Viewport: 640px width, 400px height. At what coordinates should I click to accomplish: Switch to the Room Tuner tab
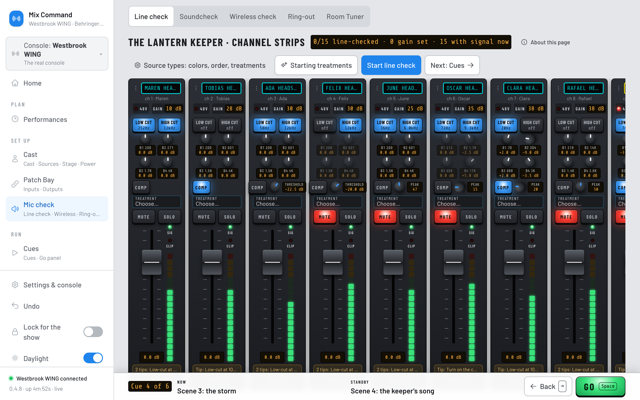pos(345,17)
